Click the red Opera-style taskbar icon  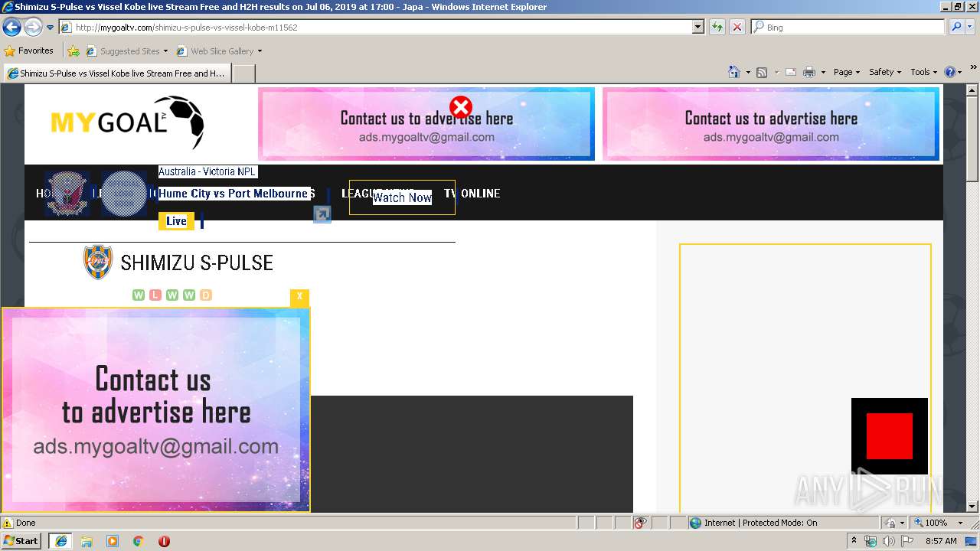pos(164,541)
